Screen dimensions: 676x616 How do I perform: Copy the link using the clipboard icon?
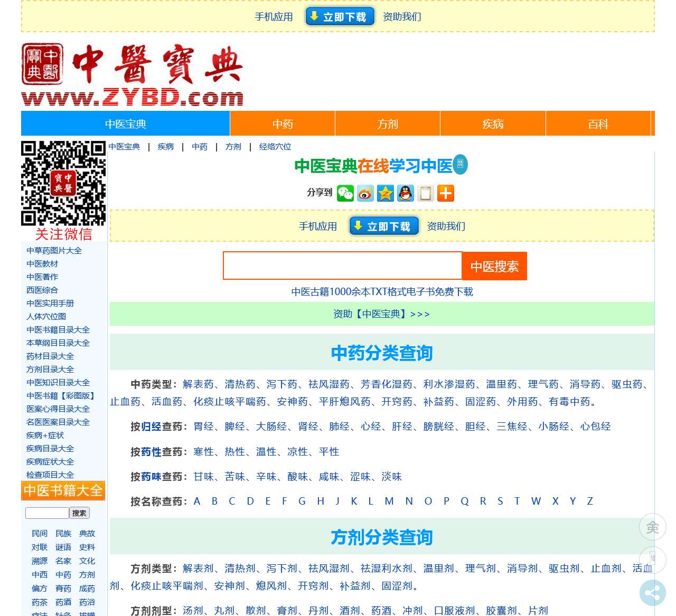426,193
